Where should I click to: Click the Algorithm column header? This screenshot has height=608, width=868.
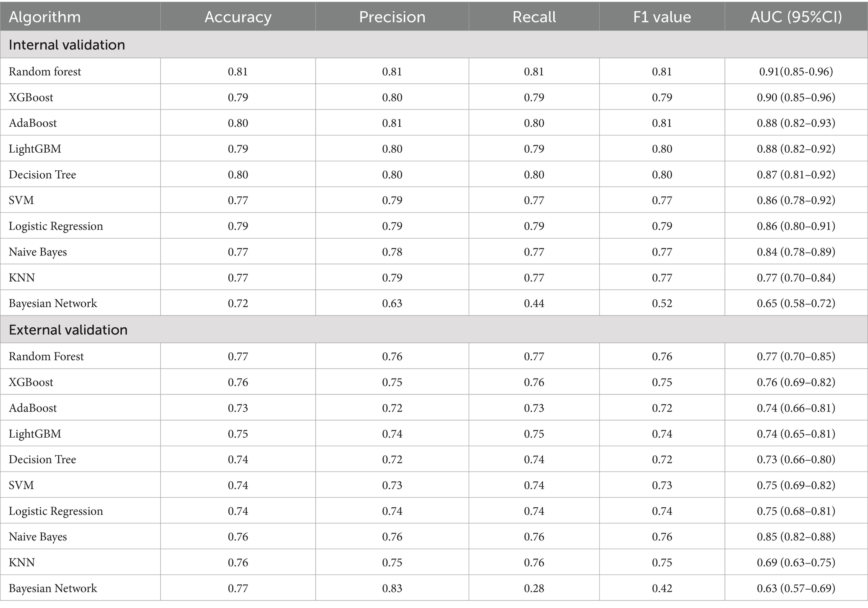(x=44, y=17)
